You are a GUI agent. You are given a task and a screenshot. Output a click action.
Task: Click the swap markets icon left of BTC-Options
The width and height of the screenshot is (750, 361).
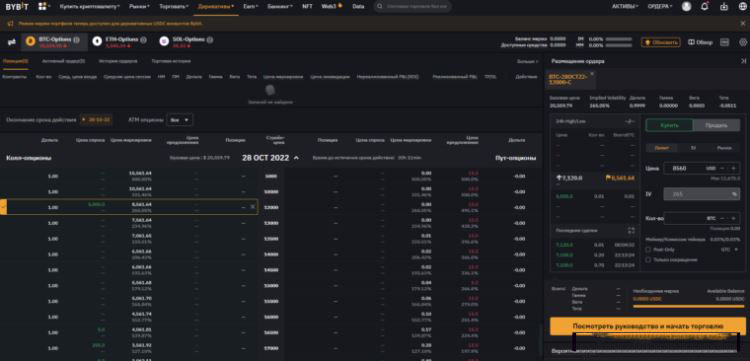(x=11, y=42)
